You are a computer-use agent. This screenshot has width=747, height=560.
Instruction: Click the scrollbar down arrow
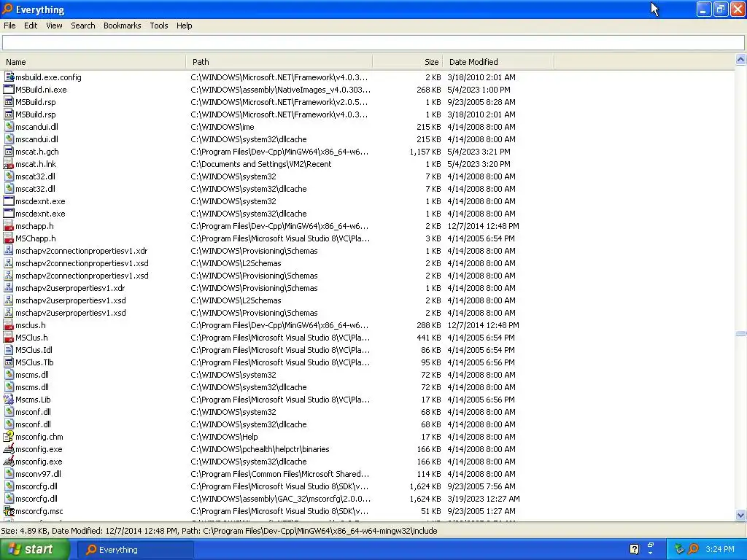[x=740, y=515]
